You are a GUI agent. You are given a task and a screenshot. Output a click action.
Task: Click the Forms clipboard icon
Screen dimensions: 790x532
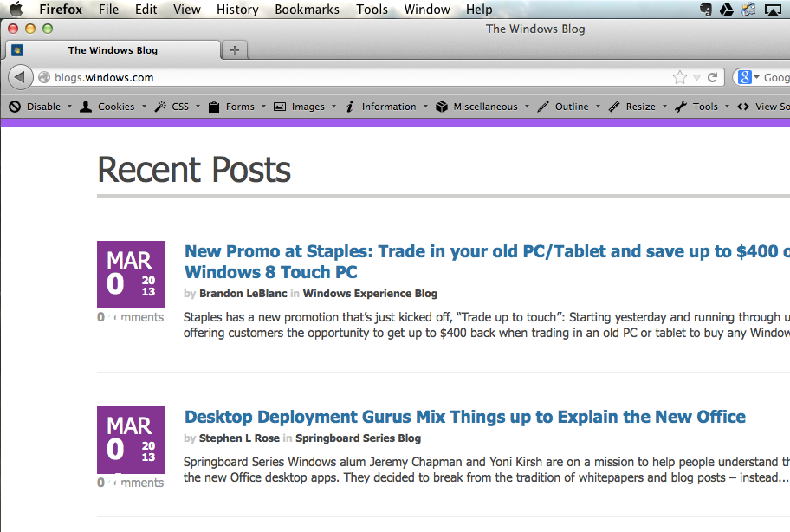click(x=214, y=107)
